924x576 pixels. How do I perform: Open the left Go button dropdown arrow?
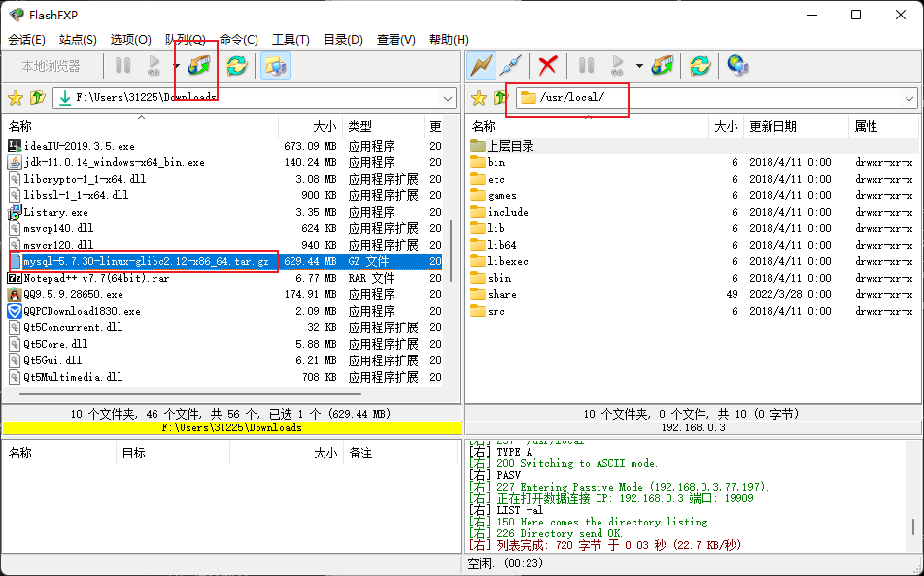[x=176, y=66]
